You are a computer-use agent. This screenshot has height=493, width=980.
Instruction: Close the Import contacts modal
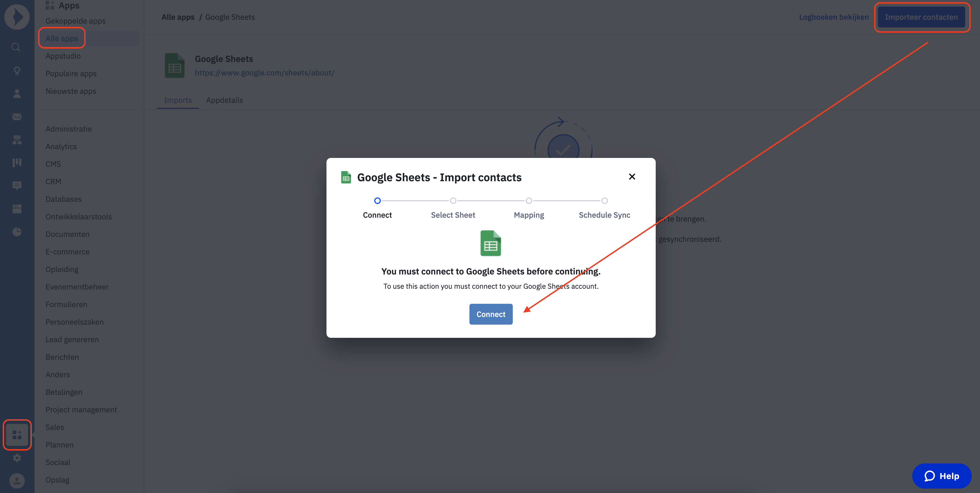click(x=632, y=177)
